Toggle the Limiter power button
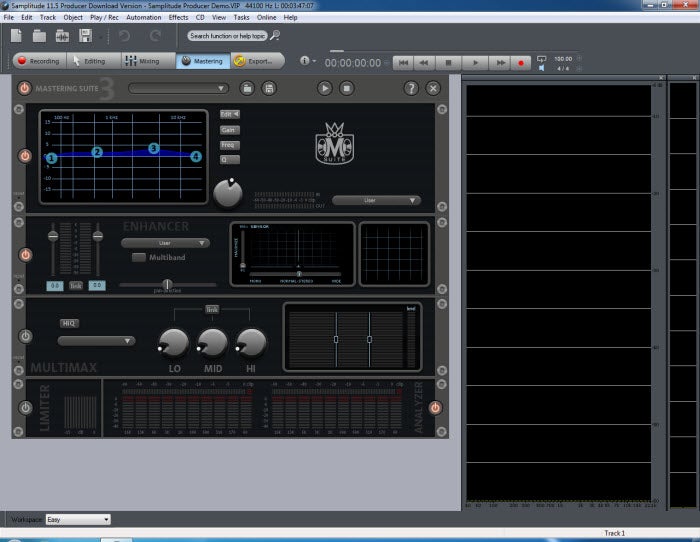 click(x=25, y=407)
